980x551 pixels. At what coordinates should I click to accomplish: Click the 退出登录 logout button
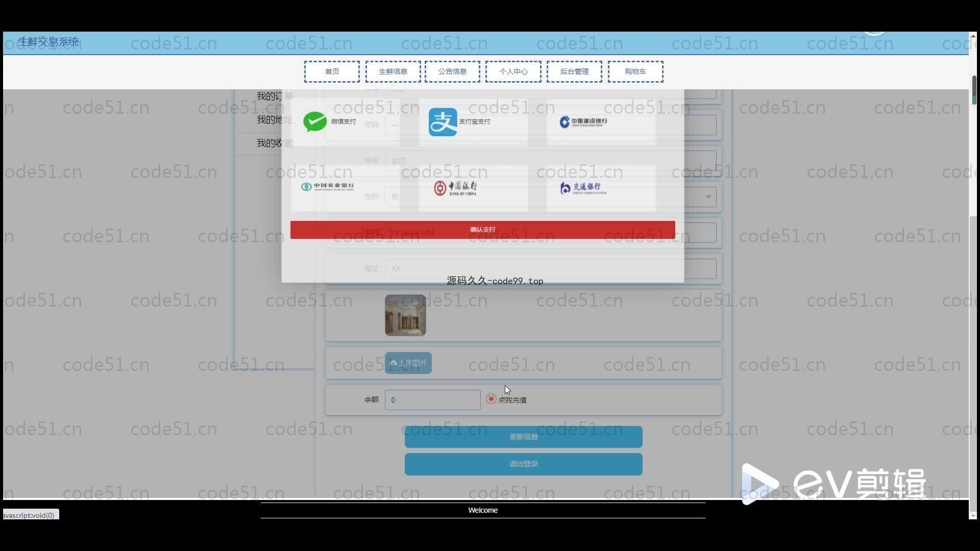pyautogui.click(x=524, y=464)
